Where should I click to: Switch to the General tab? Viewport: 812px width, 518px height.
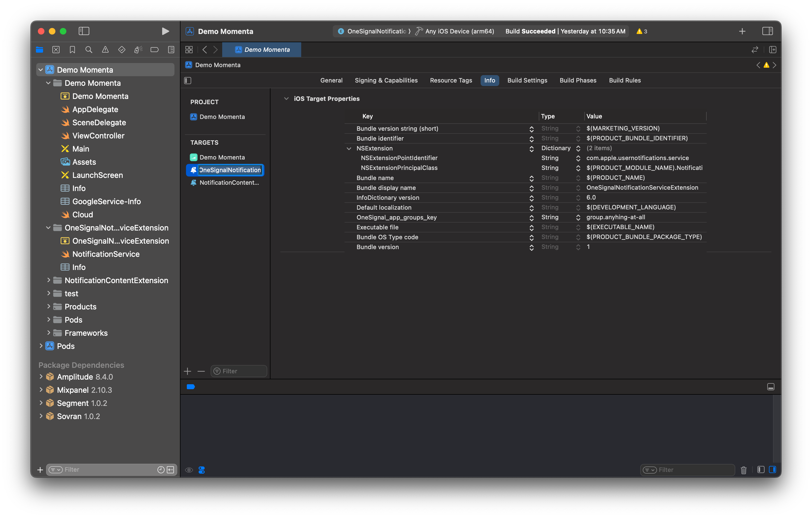tap(331, 81)
